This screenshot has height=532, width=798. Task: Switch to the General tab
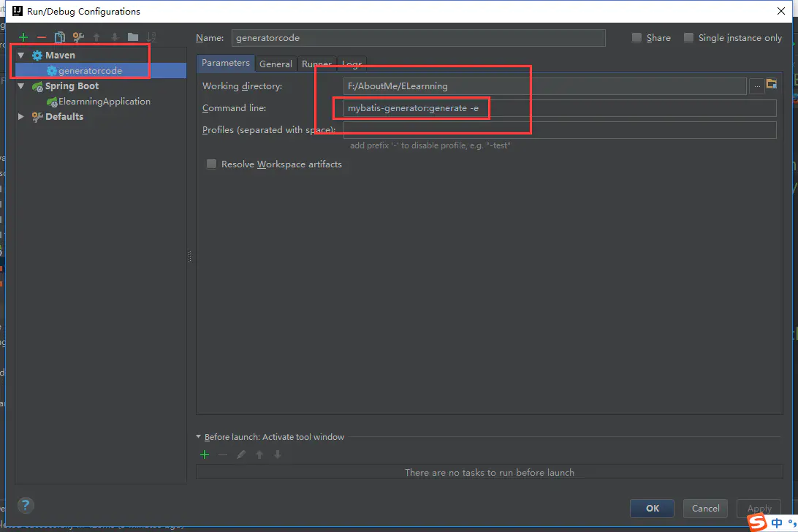pos(275,64)
